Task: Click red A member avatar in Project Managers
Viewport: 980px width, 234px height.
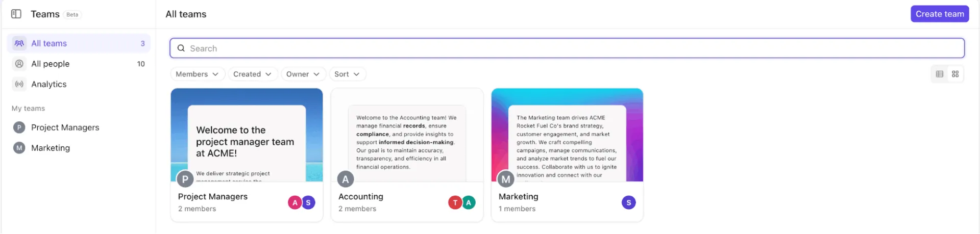Action: (295, 202)
